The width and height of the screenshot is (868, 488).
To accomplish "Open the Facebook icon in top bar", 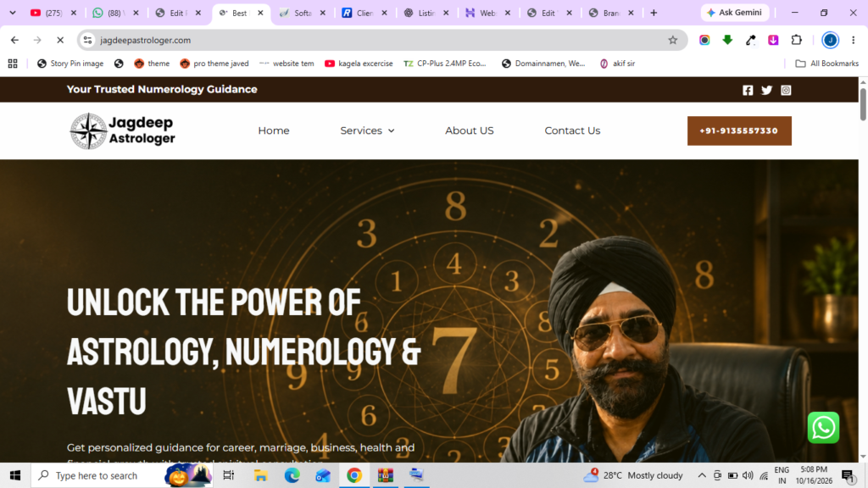I will tap(748, 90).
